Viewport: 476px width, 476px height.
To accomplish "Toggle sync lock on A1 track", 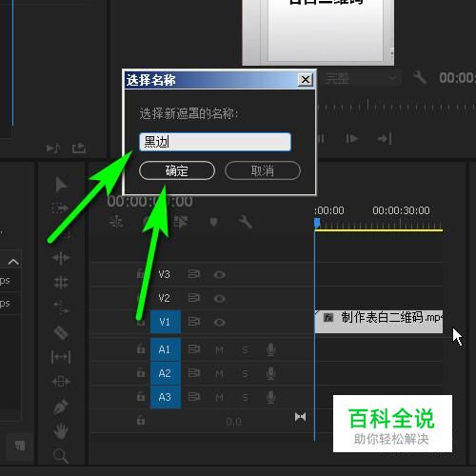I will [x=193, y=349].
